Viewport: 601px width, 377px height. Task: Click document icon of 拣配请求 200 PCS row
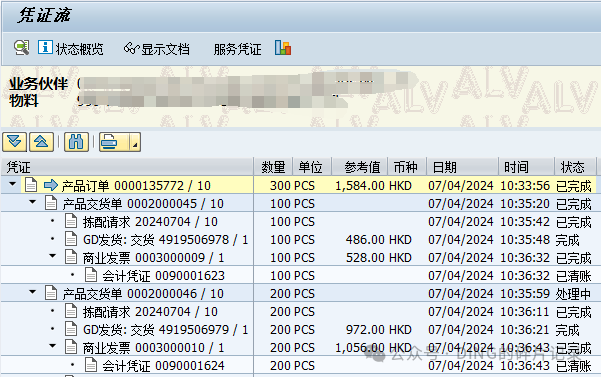[71, 311]
